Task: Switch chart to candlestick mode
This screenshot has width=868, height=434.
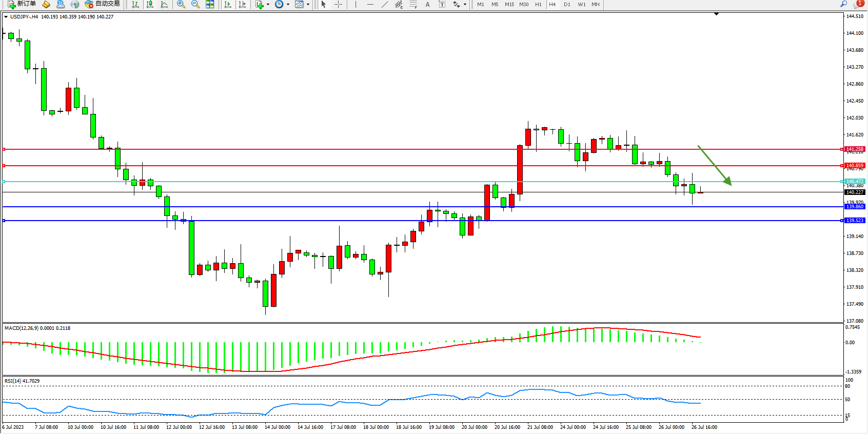Action: pyautogui.click(x=150, y=4)
